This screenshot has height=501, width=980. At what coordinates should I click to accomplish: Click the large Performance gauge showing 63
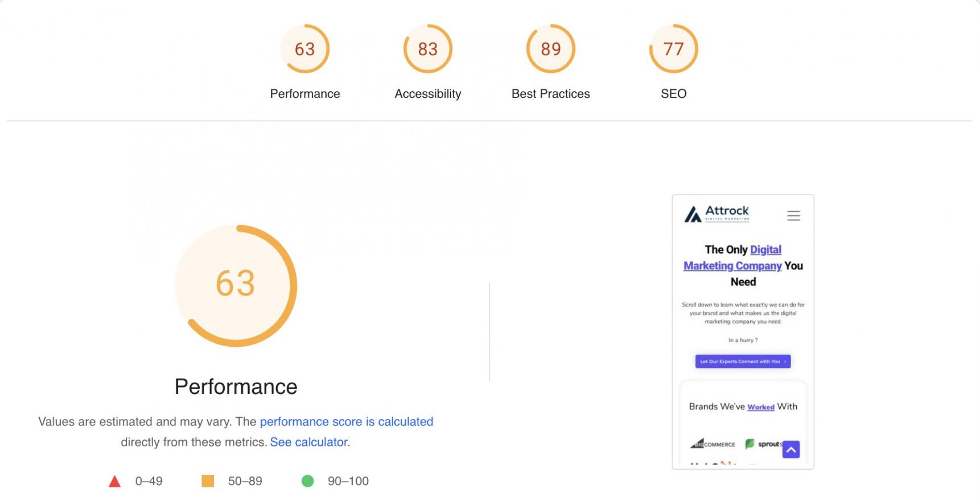point(236,285)
